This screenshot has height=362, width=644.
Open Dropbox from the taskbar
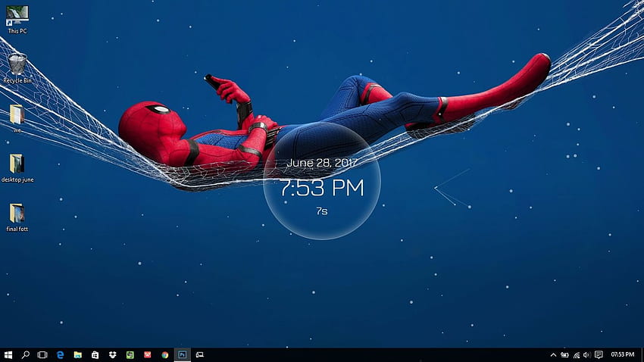113,355
